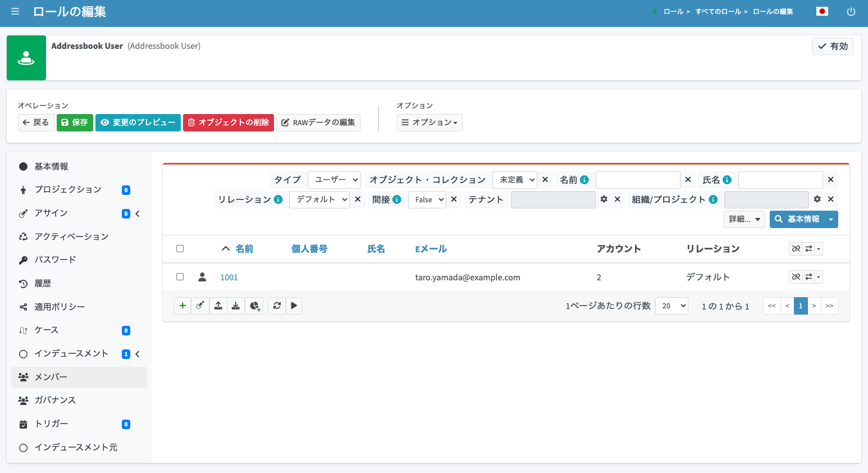Click gear icon next to テナント field
The width and height of the screenshot is (868, 473).
coord(604,199)
